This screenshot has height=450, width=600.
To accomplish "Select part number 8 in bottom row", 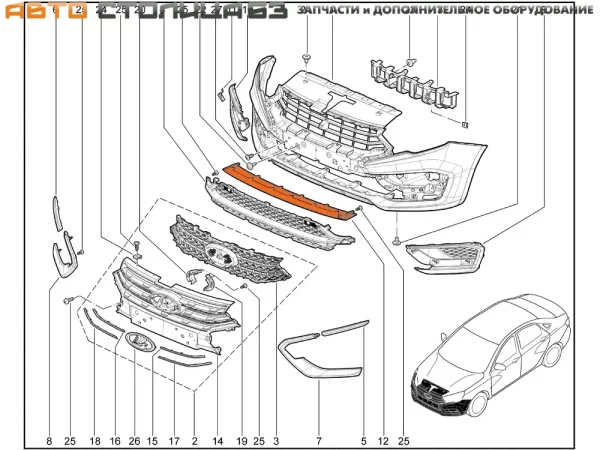I will point(48,440).
